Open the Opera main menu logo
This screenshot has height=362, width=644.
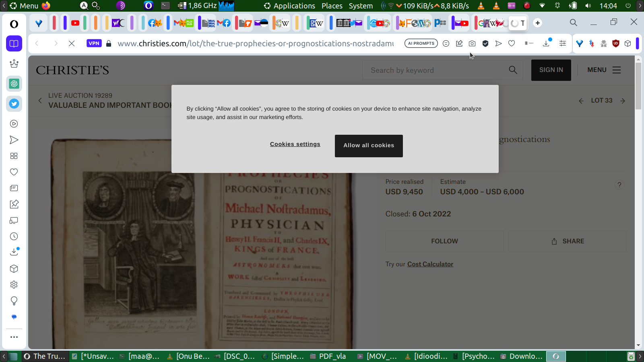(x=14, y=24)
